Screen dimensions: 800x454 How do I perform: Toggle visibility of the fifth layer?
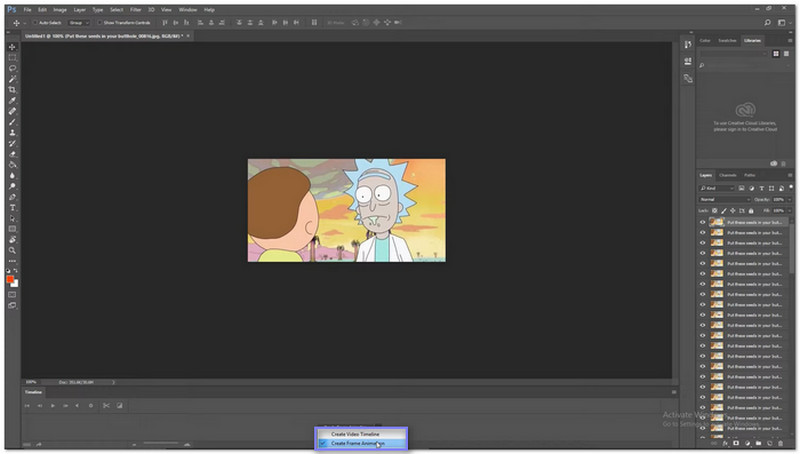703,264
